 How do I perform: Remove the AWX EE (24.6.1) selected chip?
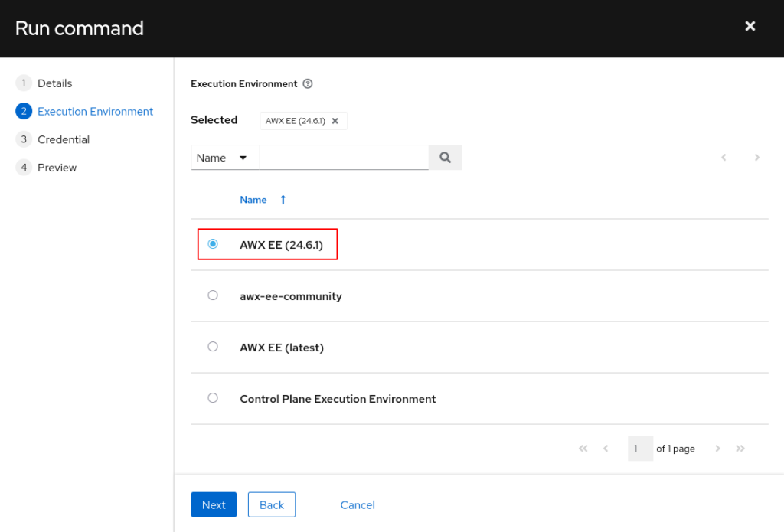coord(335,121)
